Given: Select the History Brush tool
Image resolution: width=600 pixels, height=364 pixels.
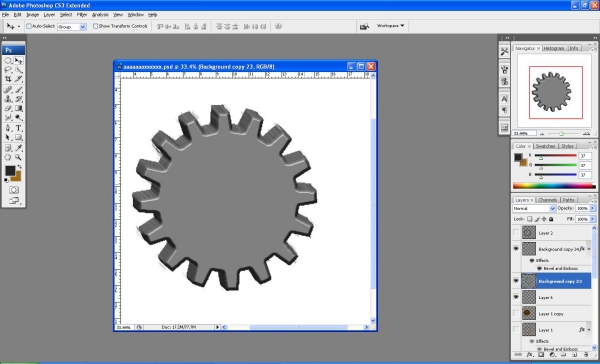Looking at the screenshot, I should 18,99.
